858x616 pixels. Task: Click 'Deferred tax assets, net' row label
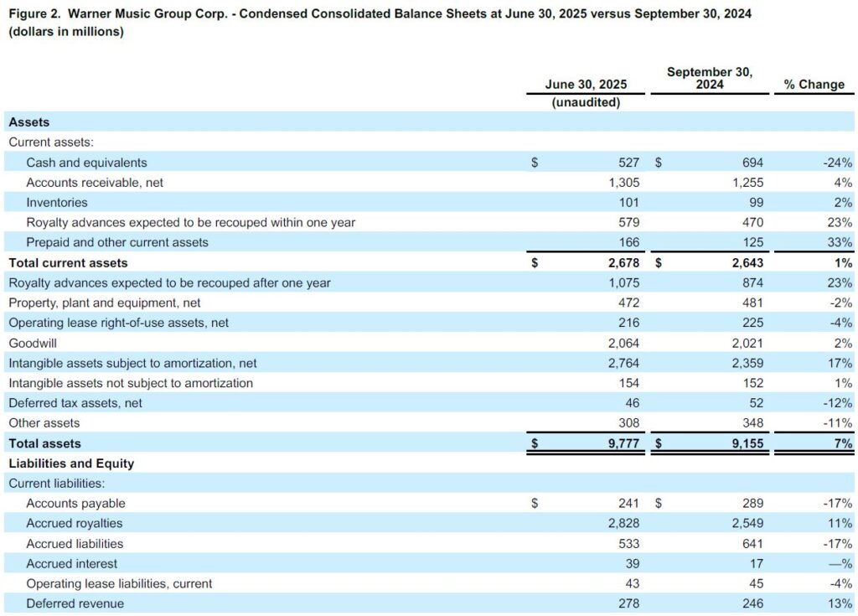[x=75, y=403]
